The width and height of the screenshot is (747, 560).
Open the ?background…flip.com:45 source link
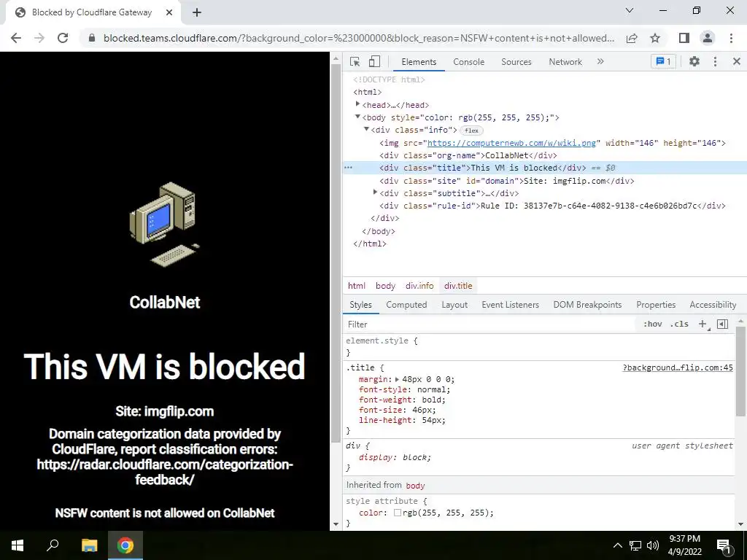coord(678,367)
